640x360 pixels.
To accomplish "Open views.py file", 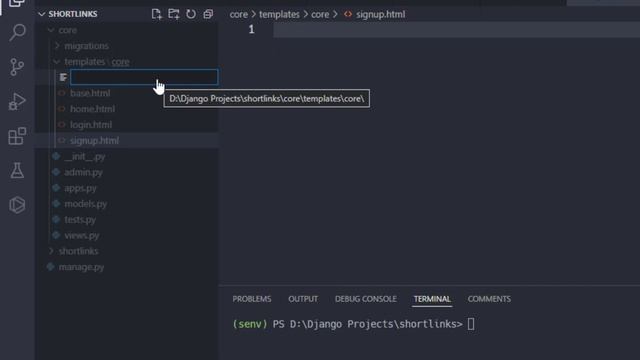I will pyautogui.click(x=82, y=236).
